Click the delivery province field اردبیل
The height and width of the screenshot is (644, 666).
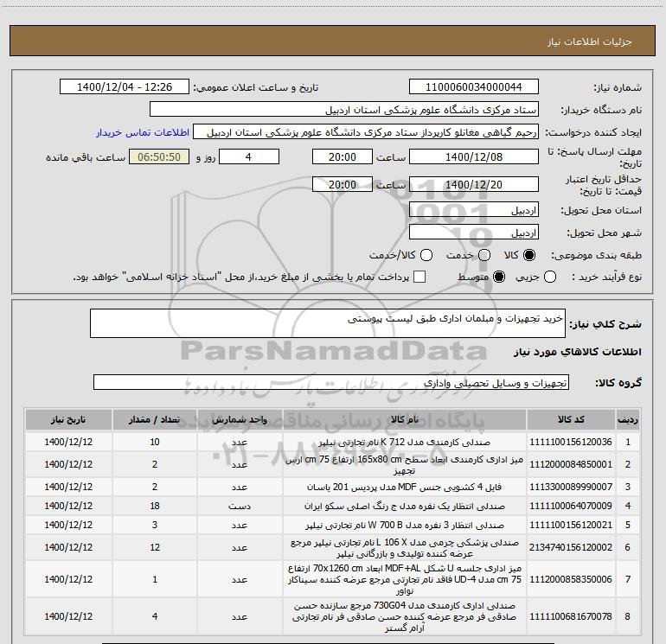click(x=474, y=210)
